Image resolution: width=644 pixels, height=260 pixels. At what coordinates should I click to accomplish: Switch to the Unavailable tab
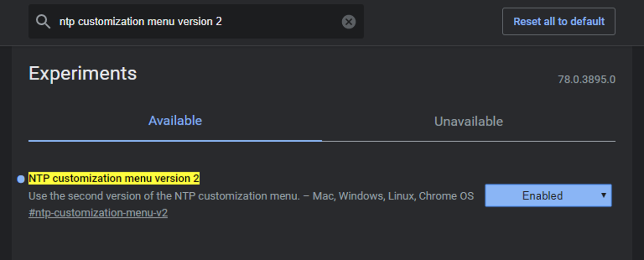[468, 121]
